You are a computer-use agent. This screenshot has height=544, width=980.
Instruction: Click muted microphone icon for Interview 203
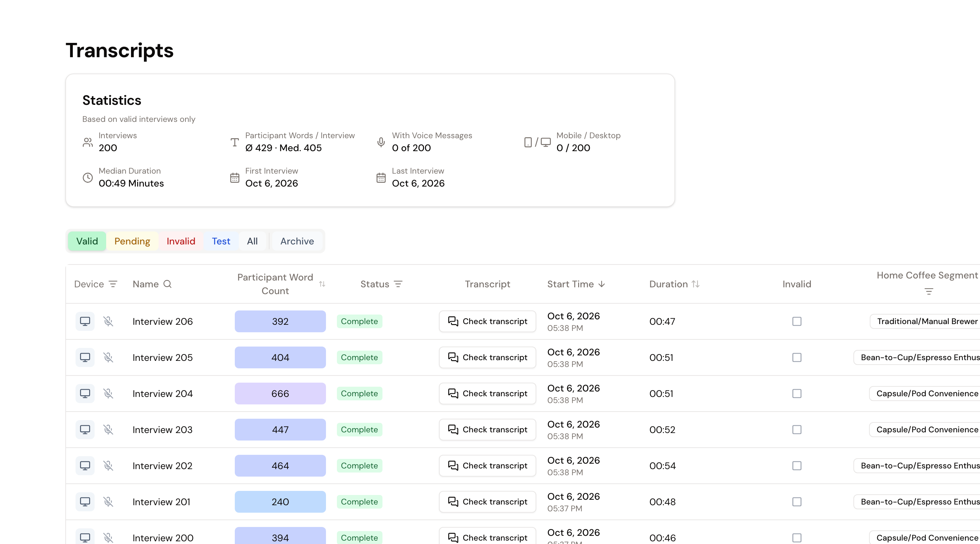click(x=109, y=429)
